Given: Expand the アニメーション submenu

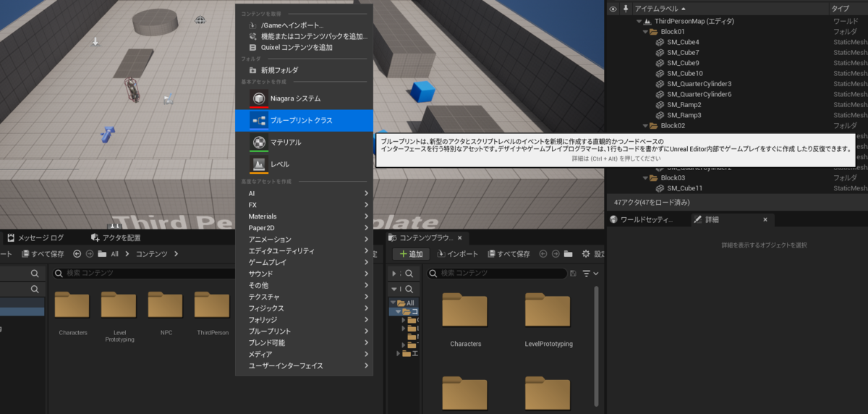Looking at the screenshot, I should (304, 240).
